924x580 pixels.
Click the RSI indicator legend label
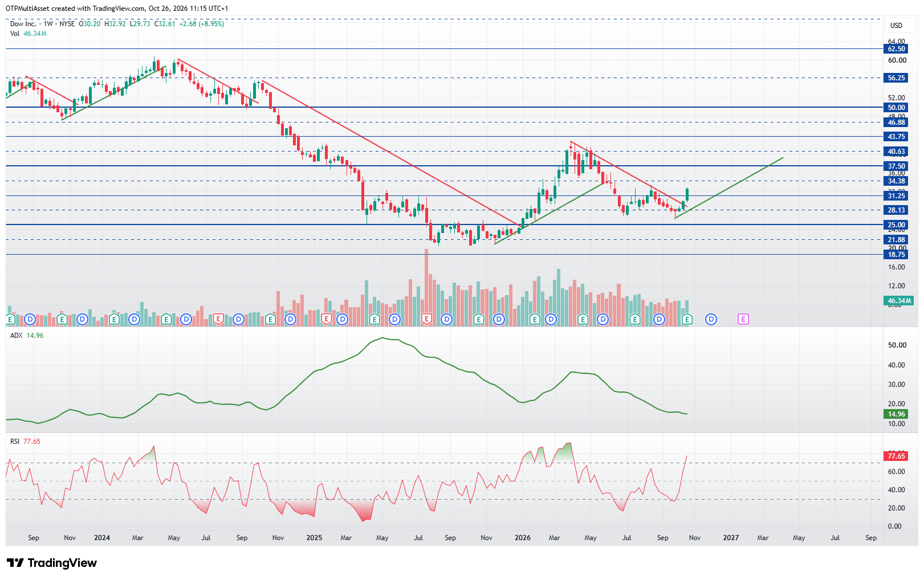(x=15, y=442)
